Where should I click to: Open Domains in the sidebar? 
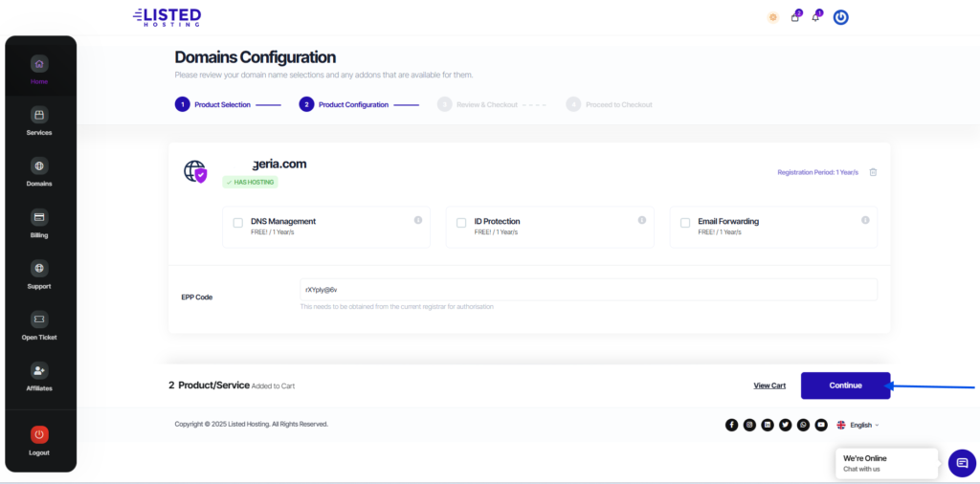coord(39,172)
